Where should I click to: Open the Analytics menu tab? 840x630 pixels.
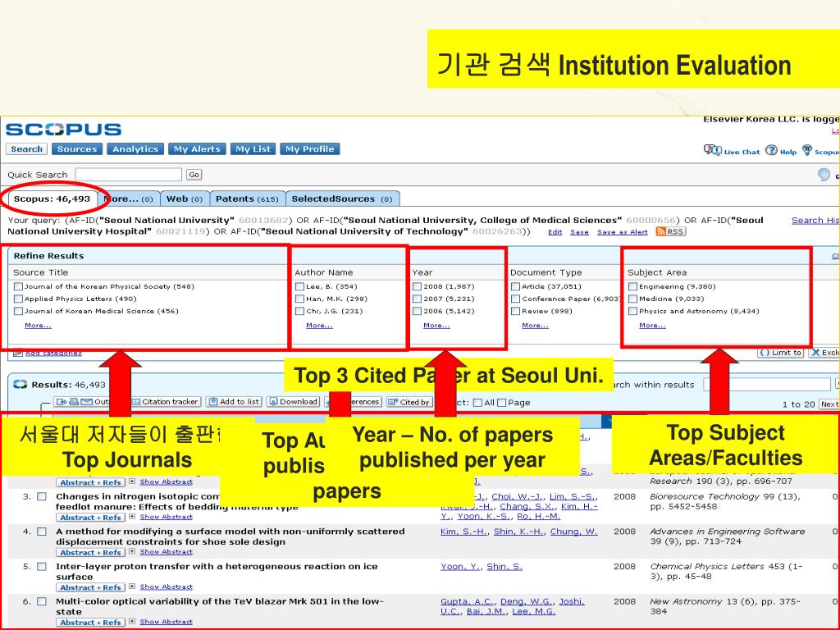tap(135, 149)
